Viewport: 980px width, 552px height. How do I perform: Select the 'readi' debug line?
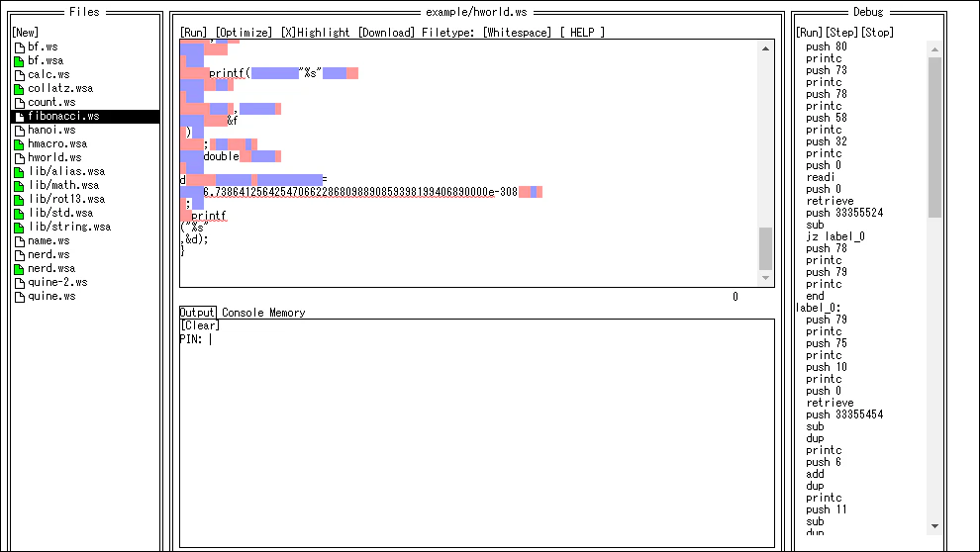820,177
